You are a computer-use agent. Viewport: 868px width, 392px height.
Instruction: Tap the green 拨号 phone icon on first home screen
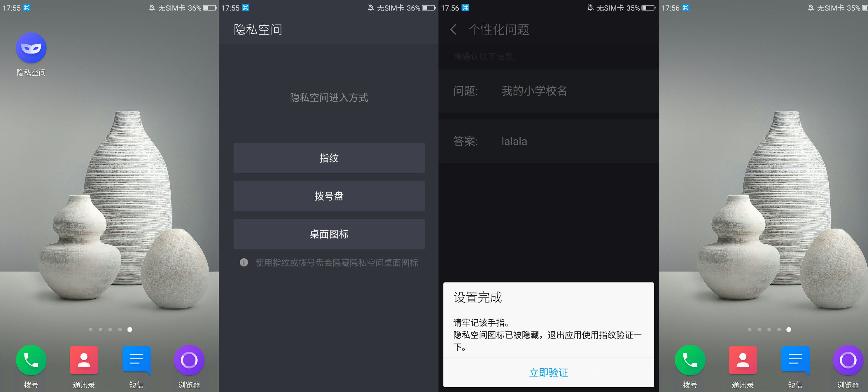click(31, 360)
